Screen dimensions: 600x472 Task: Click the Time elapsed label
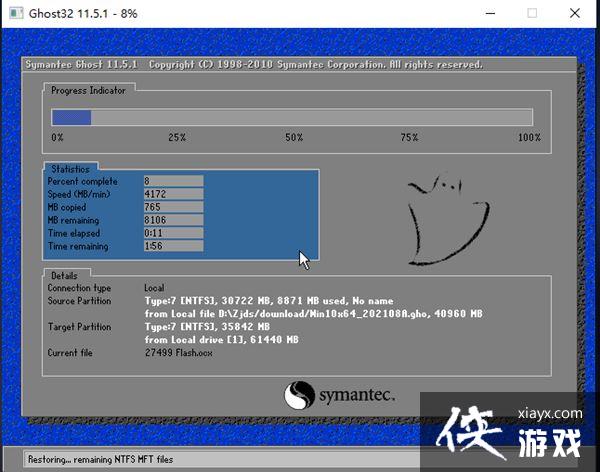[x=74, y=233]
